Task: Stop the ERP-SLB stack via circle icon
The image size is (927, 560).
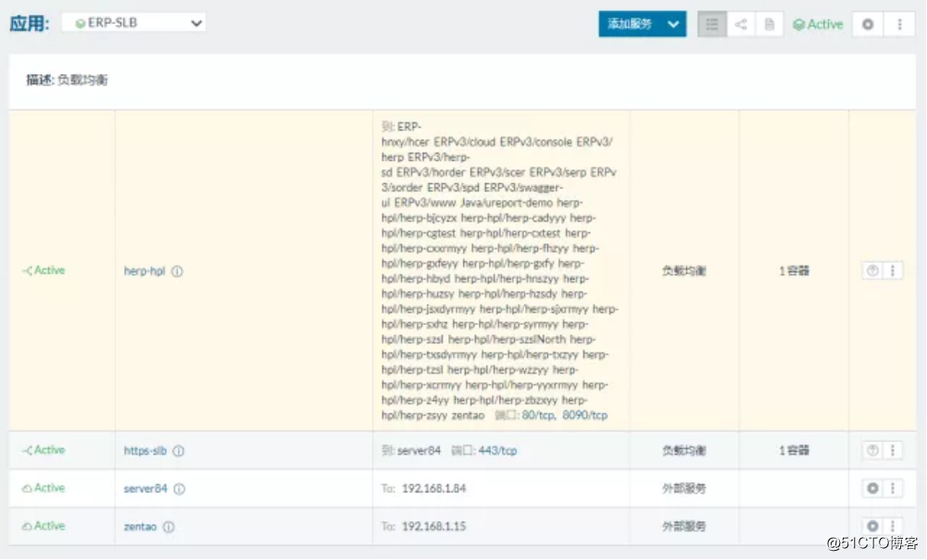Action: [x=868, y=24]
